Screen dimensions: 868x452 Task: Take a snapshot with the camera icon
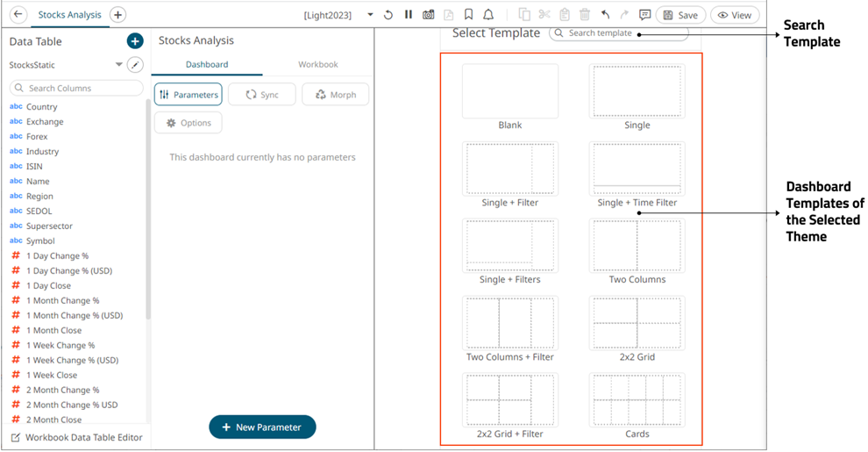(x=429, y=15)
